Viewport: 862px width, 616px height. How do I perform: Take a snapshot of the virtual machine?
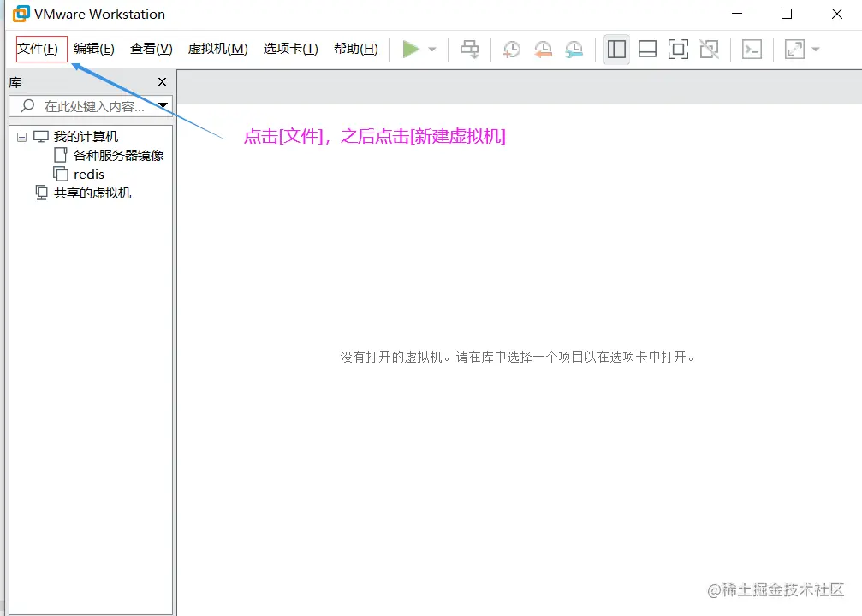pyautogui.click(x=511, y=49)
